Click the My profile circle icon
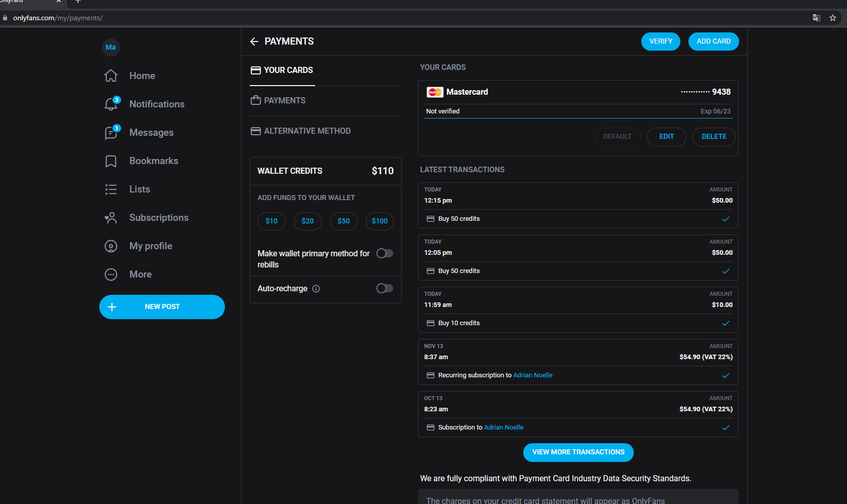The width and height of the screenshot is (847, 504). pyautogui.click(x=111, y=246)
